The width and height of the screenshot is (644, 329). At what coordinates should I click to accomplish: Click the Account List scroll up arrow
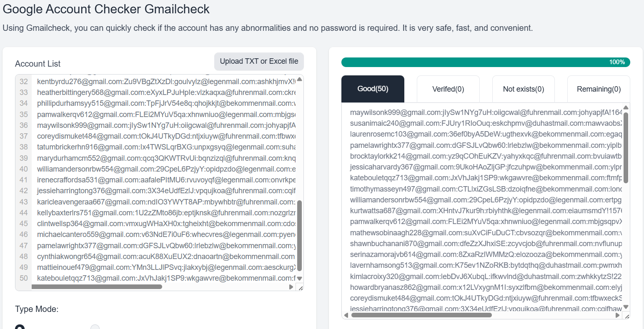point(299,79)
